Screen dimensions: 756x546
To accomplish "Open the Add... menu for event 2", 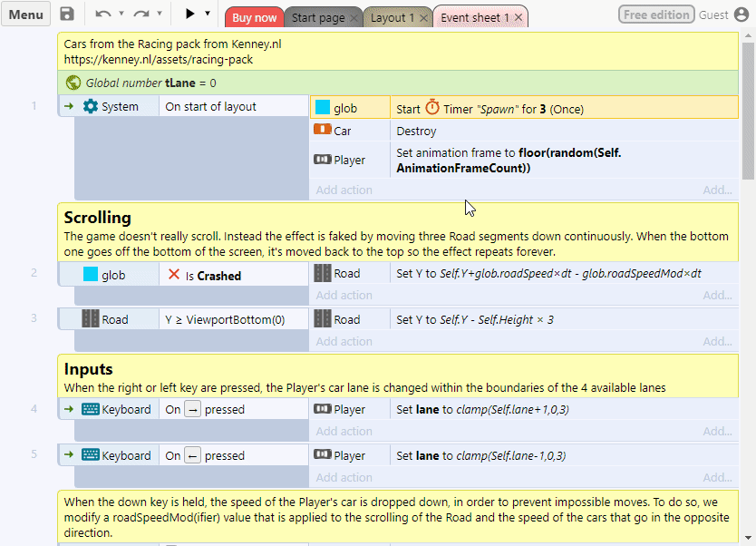I will point(717,295).
